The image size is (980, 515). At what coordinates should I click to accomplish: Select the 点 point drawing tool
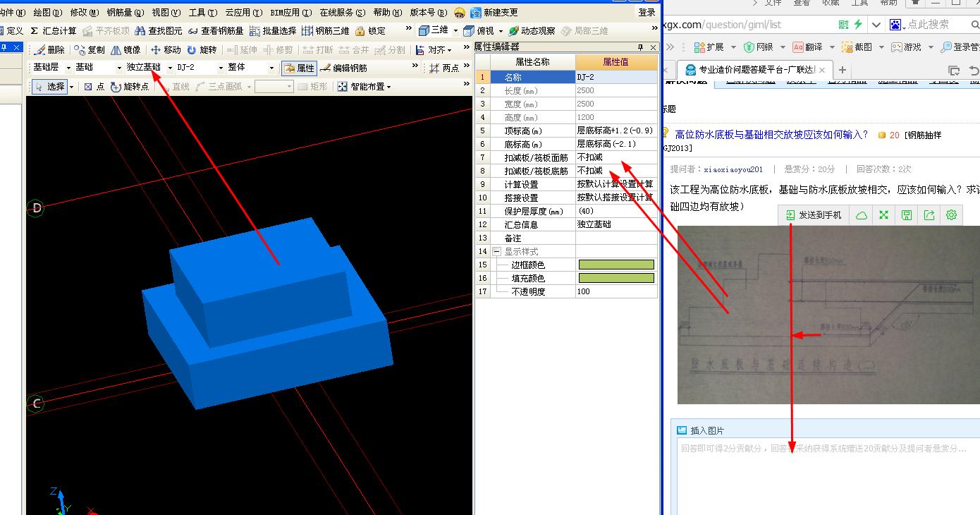coord(94,87)
